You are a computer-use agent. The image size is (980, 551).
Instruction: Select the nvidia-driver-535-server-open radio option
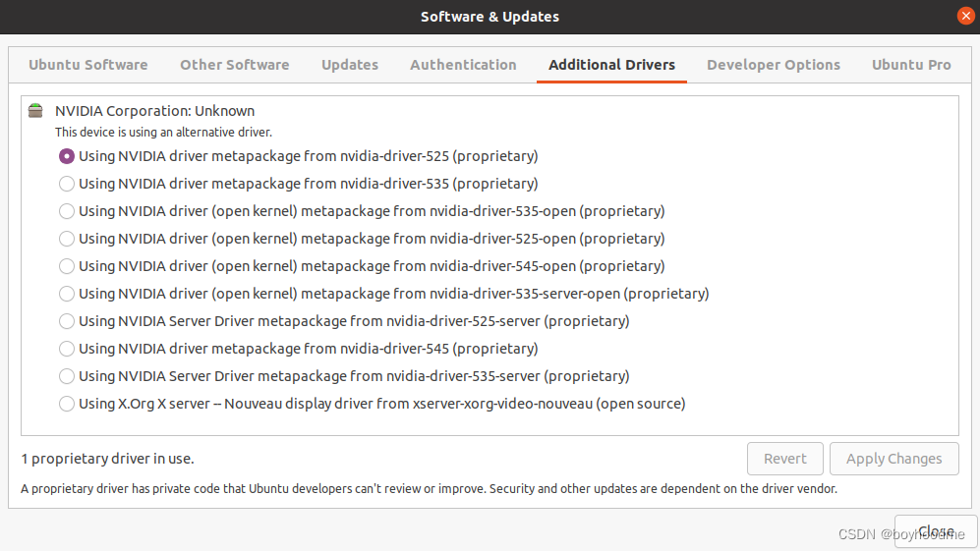67,294
